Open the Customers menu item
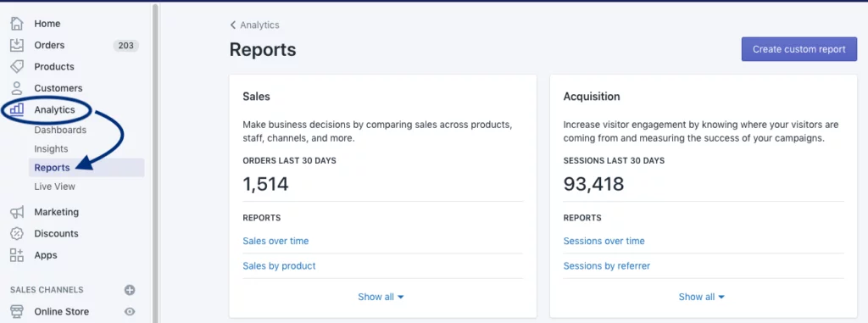The width and height of the screenshot is (868, 323). tap(58, 88)
